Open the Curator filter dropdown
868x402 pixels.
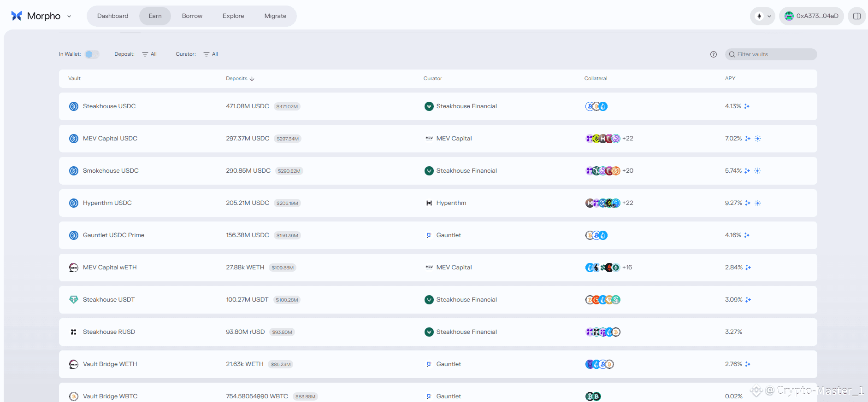pyautogui.click(x=211, y=54)
